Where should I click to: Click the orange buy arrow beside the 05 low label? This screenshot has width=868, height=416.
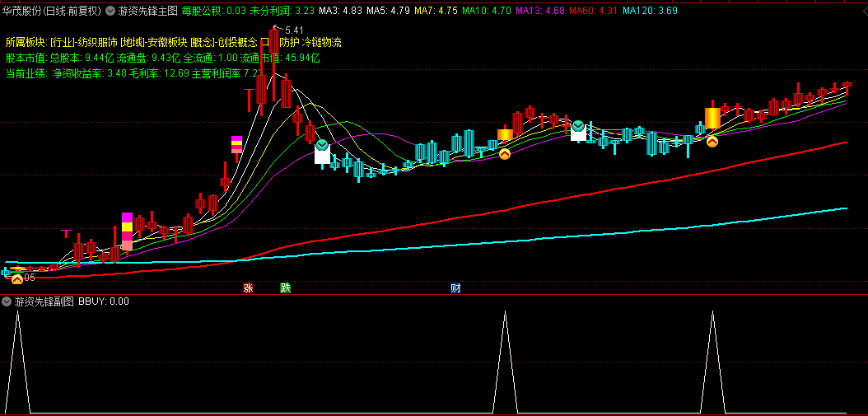[17, 278]
